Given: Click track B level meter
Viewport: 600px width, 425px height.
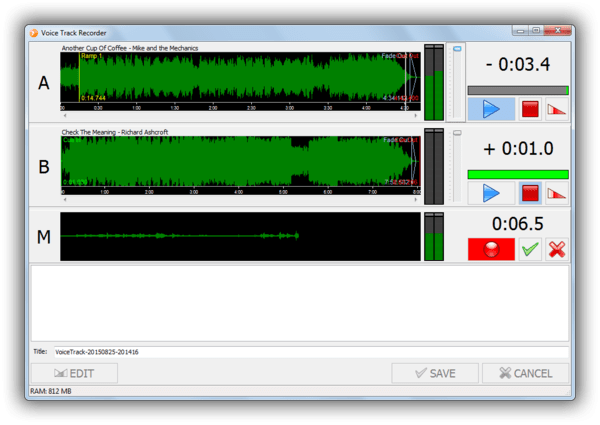Looking at the screenshot, I should (x=434, y=166).
